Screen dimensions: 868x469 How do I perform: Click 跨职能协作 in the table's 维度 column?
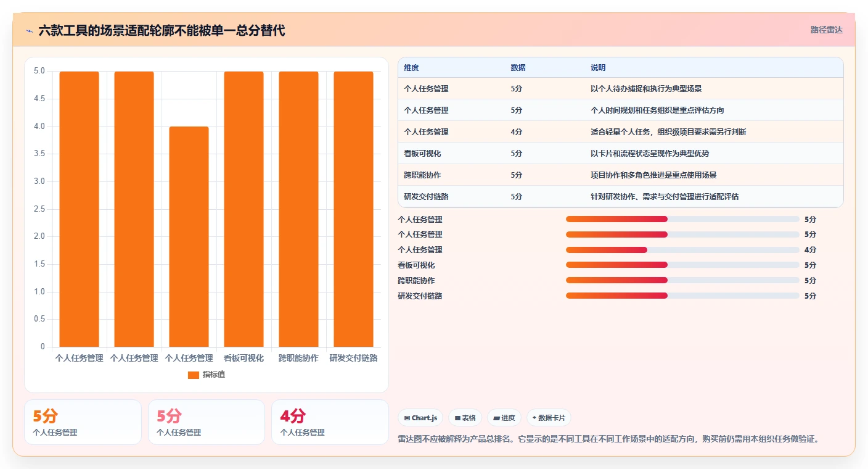[422, 175]
